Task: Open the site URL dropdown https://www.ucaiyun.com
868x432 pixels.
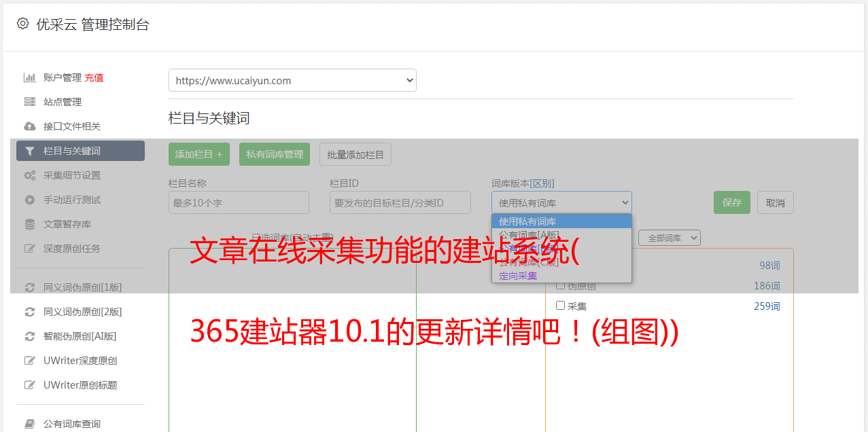Action: [292, 80]
